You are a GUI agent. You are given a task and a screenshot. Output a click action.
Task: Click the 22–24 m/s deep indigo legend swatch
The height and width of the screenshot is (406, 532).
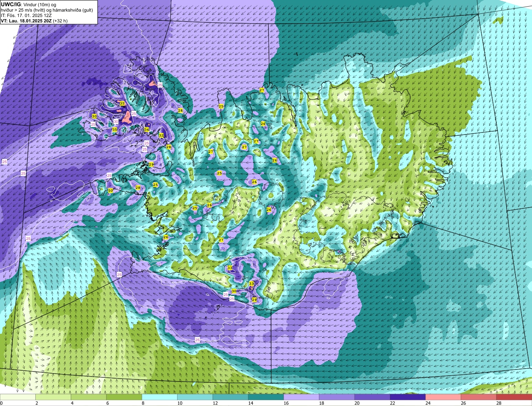click(x=407, y=397)
